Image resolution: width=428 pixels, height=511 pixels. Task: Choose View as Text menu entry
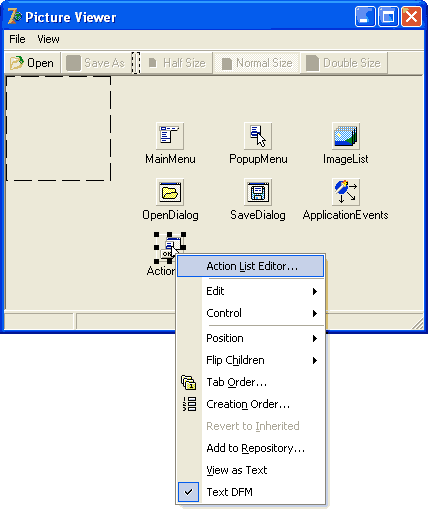[x=250, y=470]
